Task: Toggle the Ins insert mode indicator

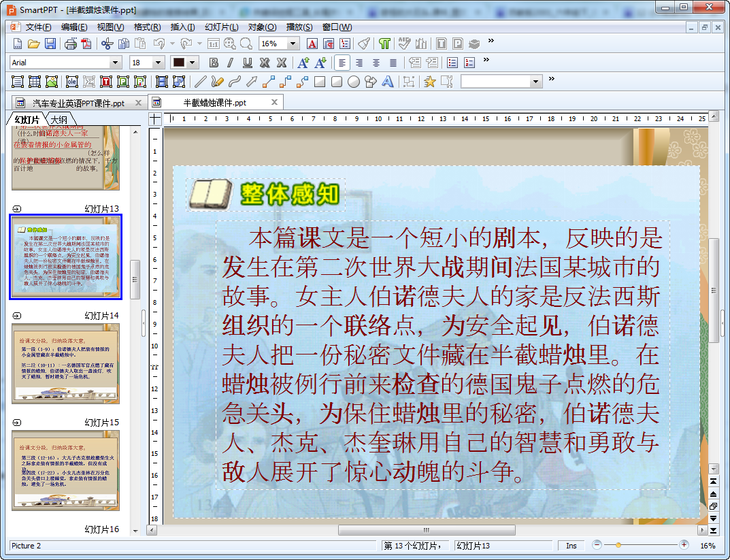Action: (x=571, y=546)
